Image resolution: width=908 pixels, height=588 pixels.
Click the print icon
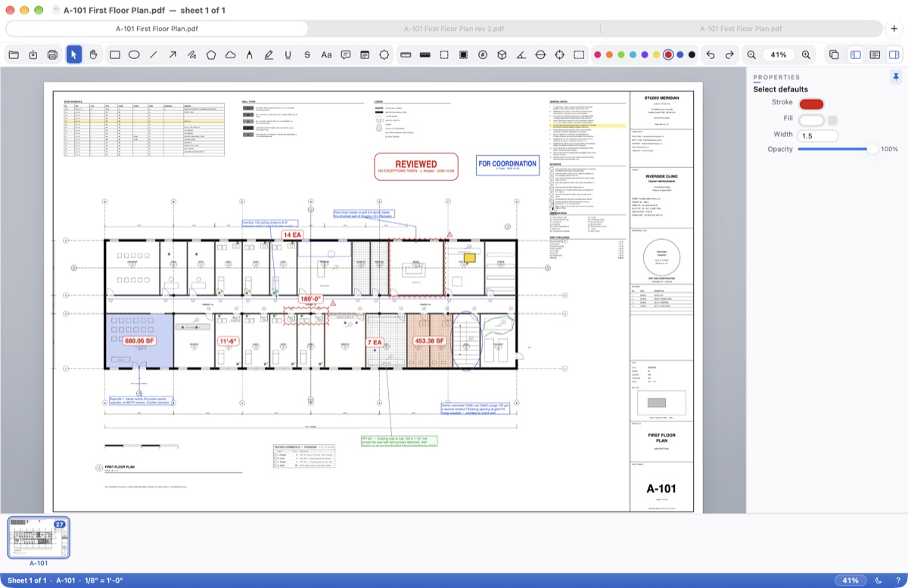(52, 54)
